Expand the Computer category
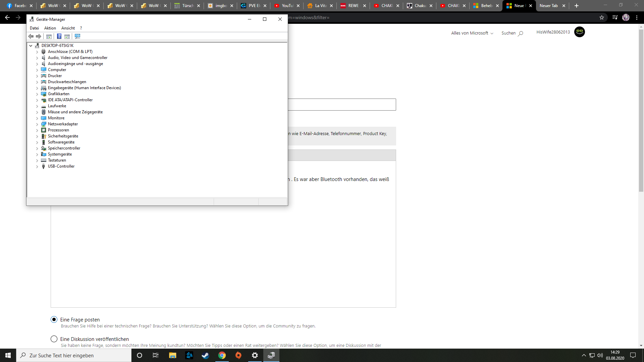 point(37,70)
